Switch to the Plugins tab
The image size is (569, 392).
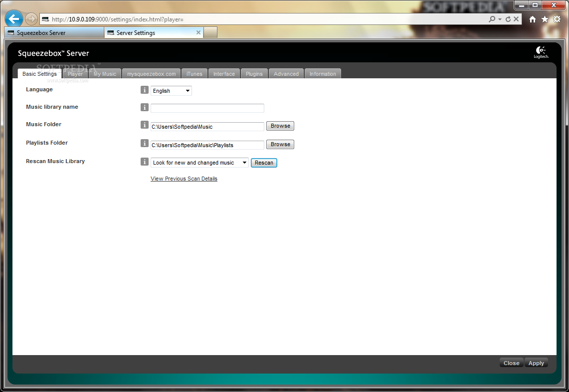[x=254, y=74]
